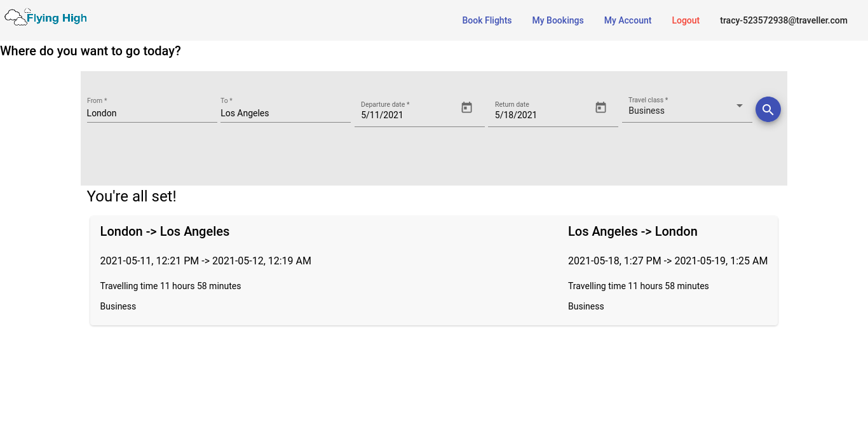Click the tracy traveller email address
The width and height of the screenshot is (868, 441).
(x=783, y=20)
